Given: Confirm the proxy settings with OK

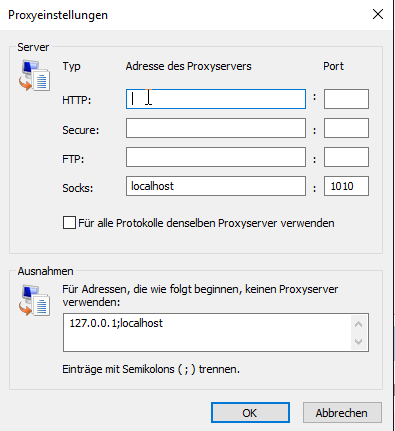Looking at the screenshot, I should click(x=250, y=413).
